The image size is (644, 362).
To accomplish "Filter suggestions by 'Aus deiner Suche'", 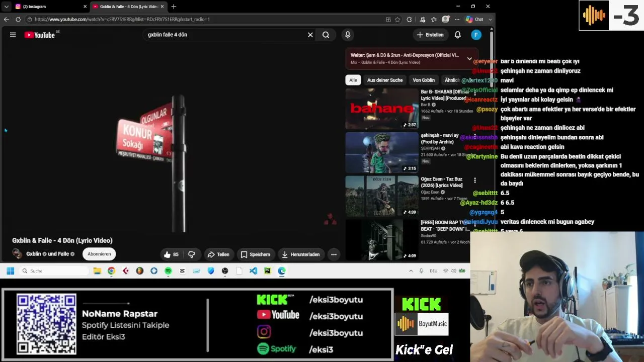I will point(385,80).
